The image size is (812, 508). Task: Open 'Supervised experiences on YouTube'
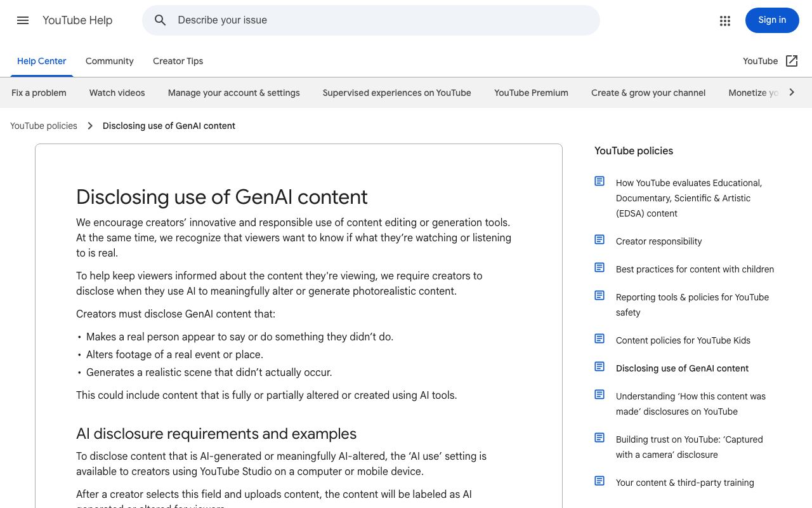397,93
